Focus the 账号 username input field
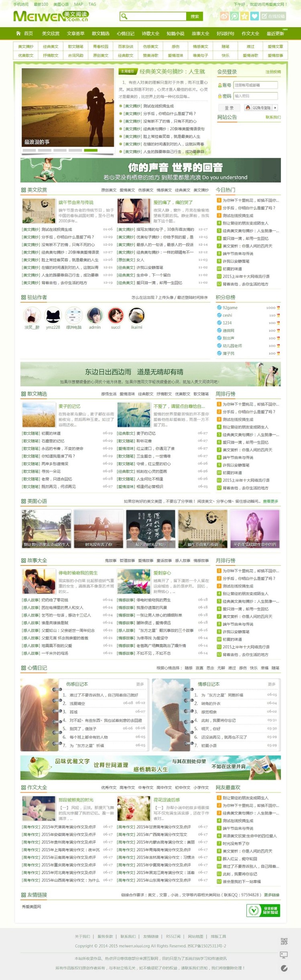 (256, 85)
